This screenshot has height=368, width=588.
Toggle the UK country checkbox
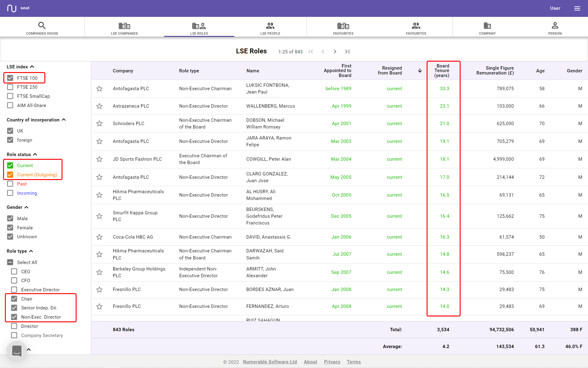pos(10,131)
